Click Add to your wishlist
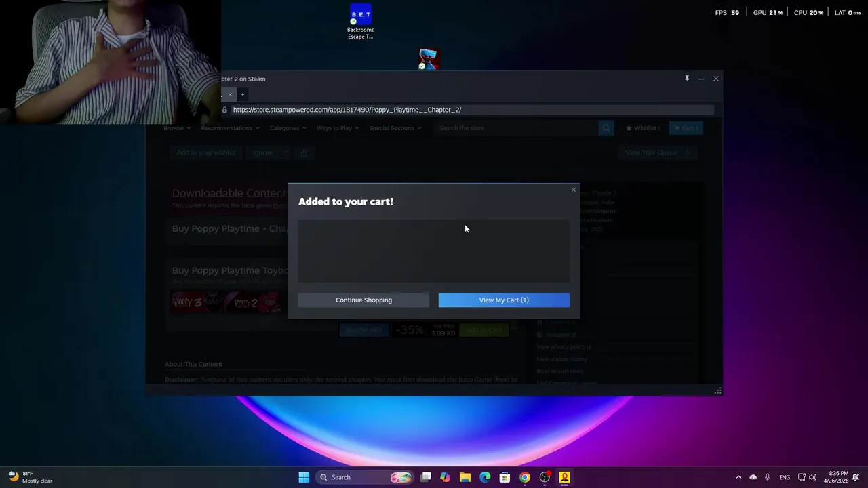Image resolution: width=868 pixels, height=488 pixels. 206,152
